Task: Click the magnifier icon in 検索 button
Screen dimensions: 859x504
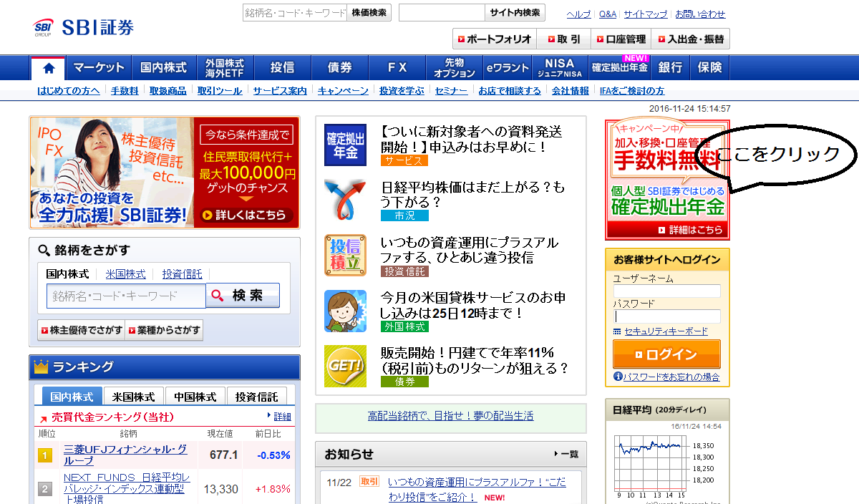Action: pos(218,295)
